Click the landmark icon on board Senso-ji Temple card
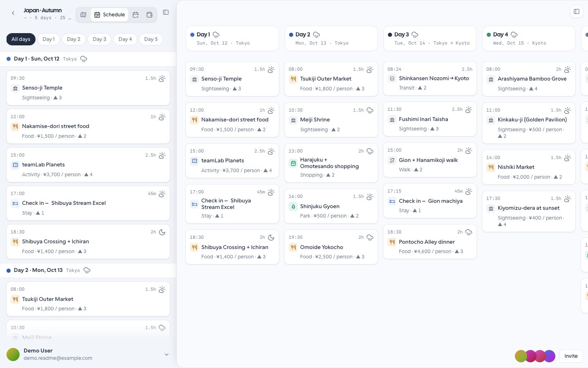The width and height of the screenshot is (588, 368). (194, 79)
